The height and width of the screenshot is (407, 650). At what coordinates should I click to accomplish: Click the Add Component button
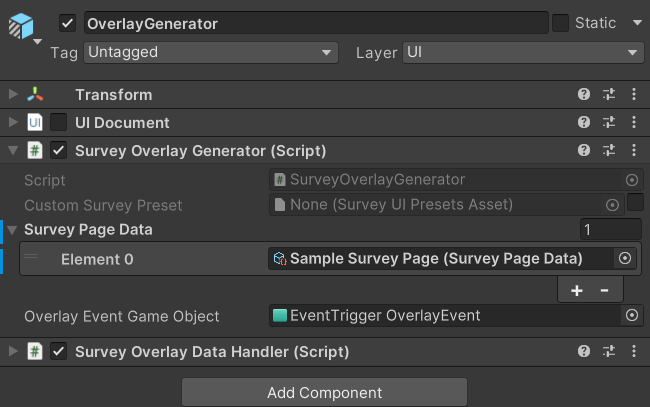(325, 392)
